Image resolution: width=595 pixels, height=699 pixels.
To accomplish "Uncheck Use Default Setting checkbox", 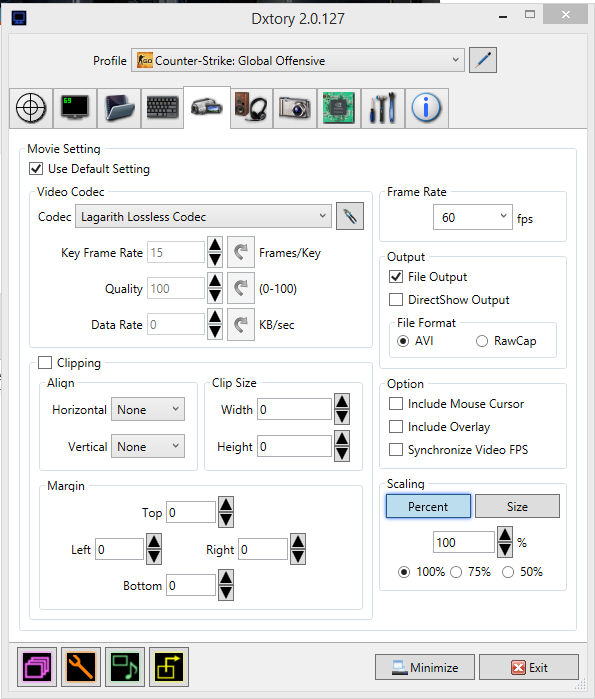I will click(36, 169).
